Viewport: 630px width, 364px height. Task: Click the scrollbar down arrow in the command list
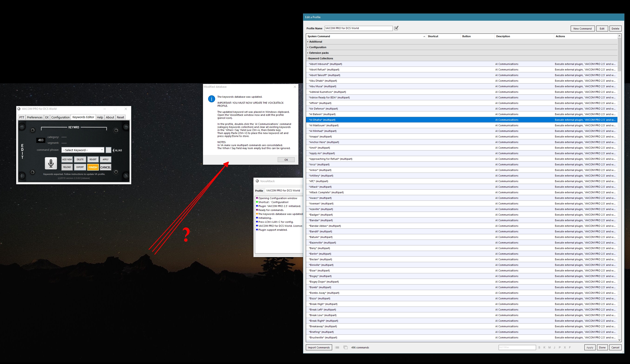tap(619, 340)
